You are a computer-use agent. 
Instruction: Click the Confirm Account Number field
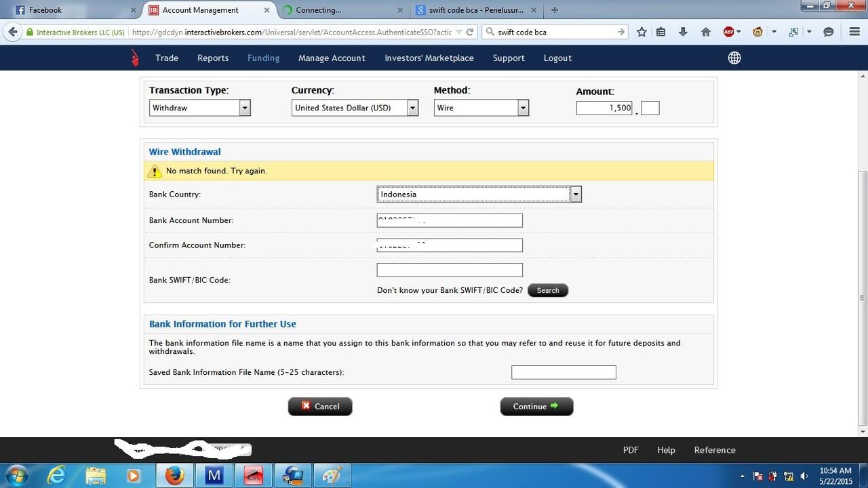click(x=450, y=245)
